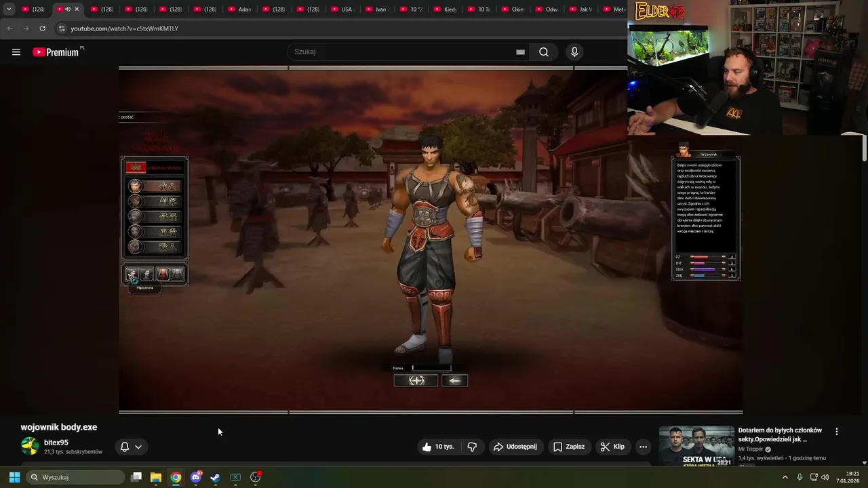The height and width of the screenshot is (488, 868).
Task: Open bitex95 channel avatar
Action: pos(30,446)
